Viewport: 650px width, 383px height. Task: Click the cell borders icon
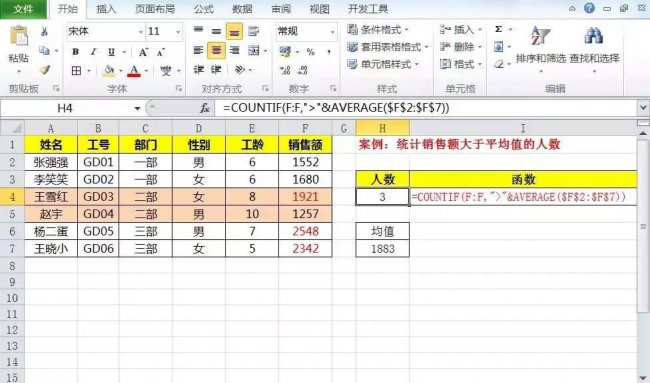pos(76,71)
